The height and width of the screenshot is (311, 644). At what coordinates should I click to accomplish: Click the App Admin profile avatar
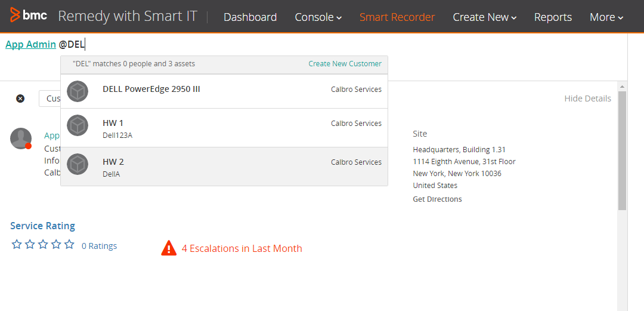(21, 138)
